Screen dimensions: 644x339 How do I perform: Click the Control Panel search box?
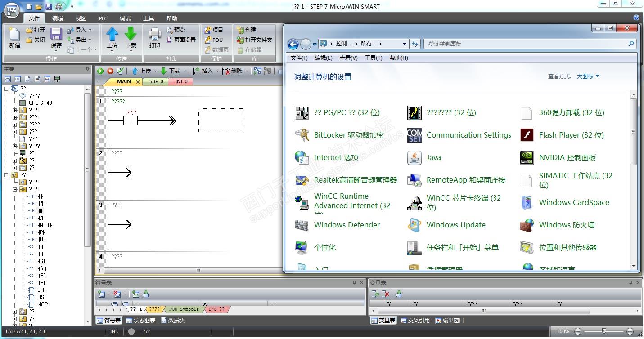point(531,44)
